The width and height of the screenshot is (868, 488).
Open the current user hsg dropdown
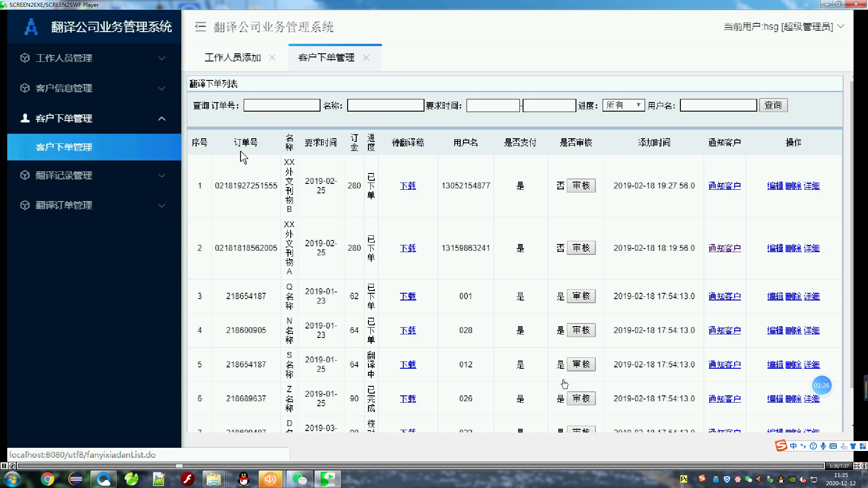pos(784,27)
